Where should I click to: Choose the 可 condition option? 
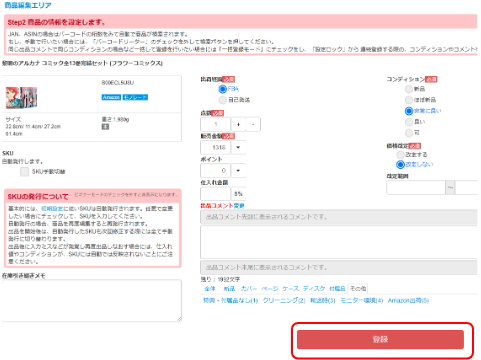click(409, 133)
